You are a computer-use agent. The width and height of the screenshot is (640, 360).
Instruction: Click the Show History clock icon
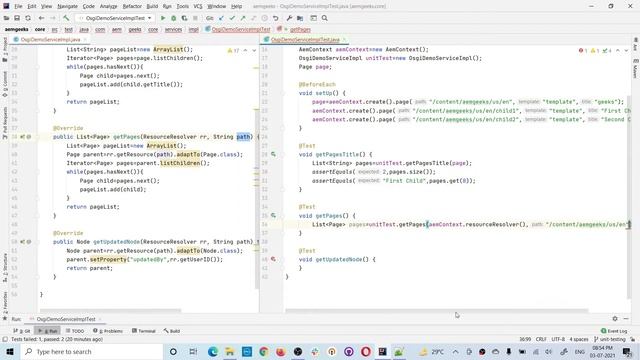pos(264,18)
